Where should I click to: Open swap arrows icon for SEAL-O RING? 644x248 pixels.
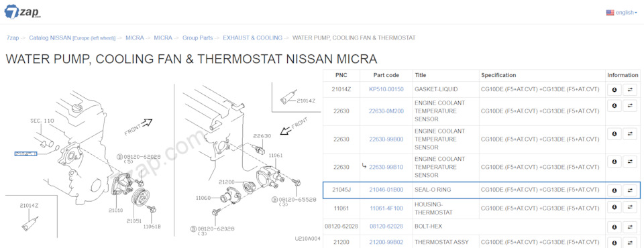[x=630, y=190]
